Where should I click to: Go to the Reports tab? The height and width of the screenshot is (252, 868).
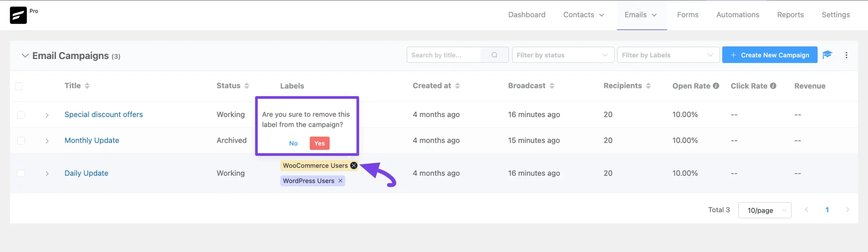tap(790, 15)
